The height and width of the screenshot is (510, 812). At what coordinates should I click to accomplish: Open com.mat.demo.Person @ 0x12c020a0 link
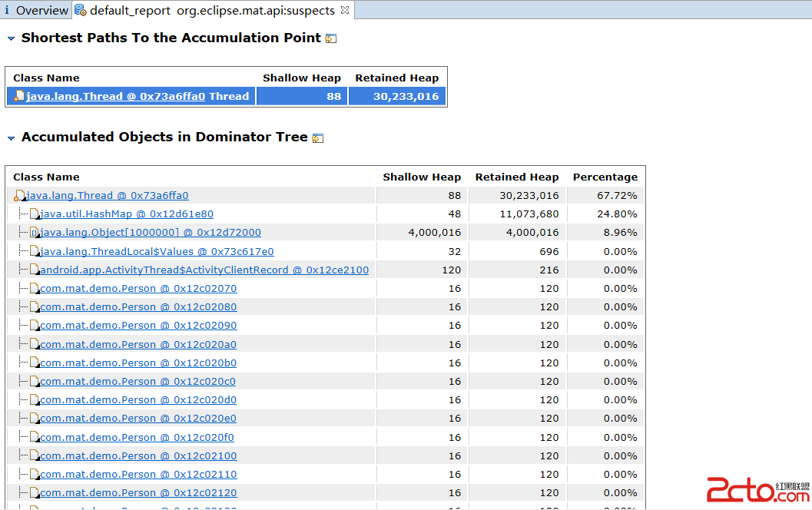point(138,344)
